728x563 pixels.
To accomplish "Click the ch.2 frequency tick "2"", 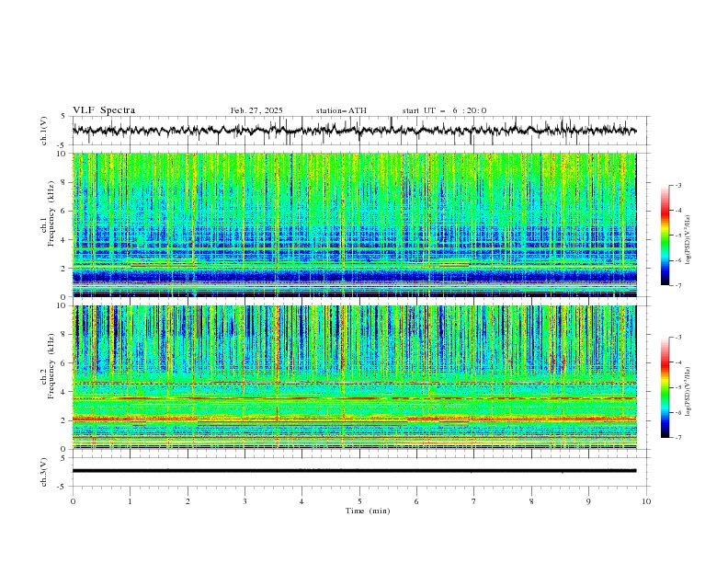I will click(x=65, y=420).
